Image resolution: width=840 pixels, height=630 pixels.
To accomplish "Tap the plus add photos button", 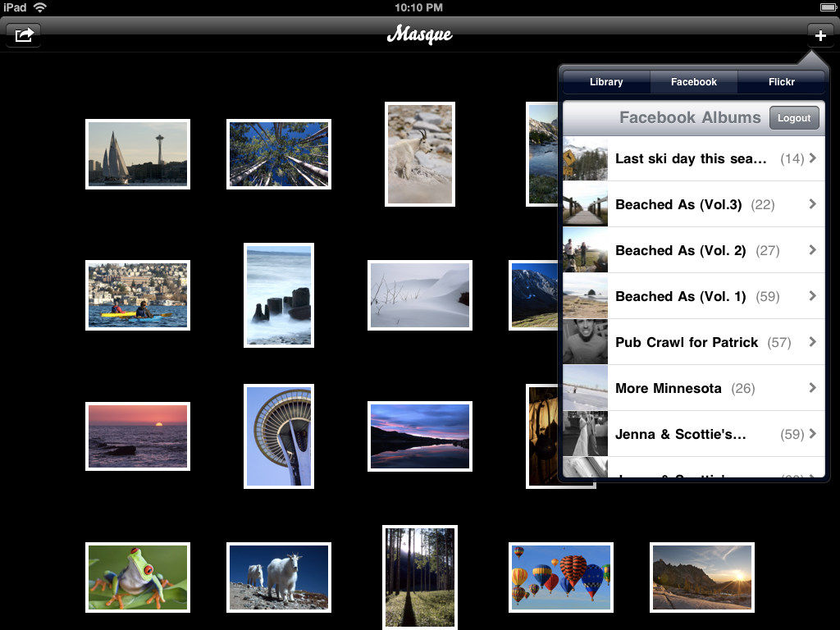I will point(819,36).
